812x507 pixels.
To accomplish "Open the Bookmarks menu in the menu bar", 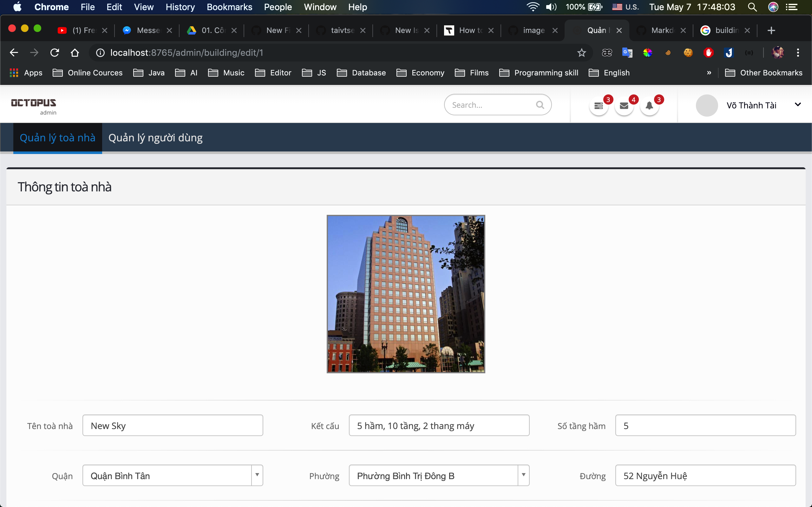I will tap(230, 7).
